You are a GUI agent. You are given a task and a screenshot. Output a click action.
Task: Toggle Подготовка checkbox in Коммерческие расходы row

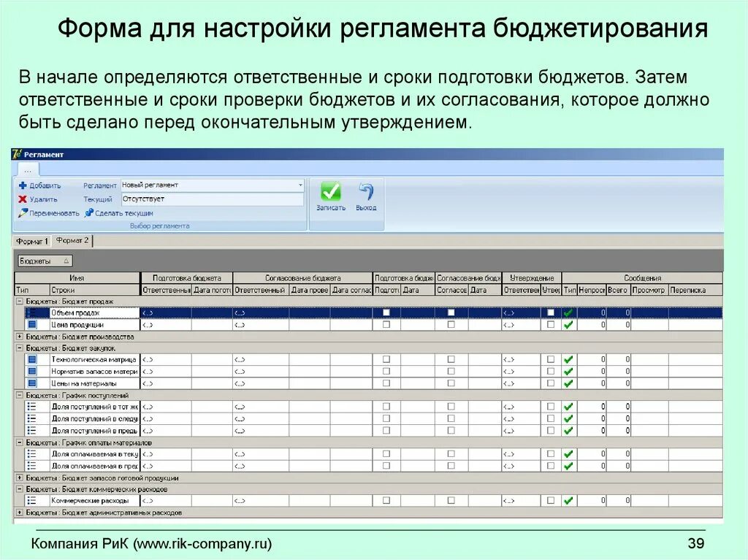click(x=386, y=500)
